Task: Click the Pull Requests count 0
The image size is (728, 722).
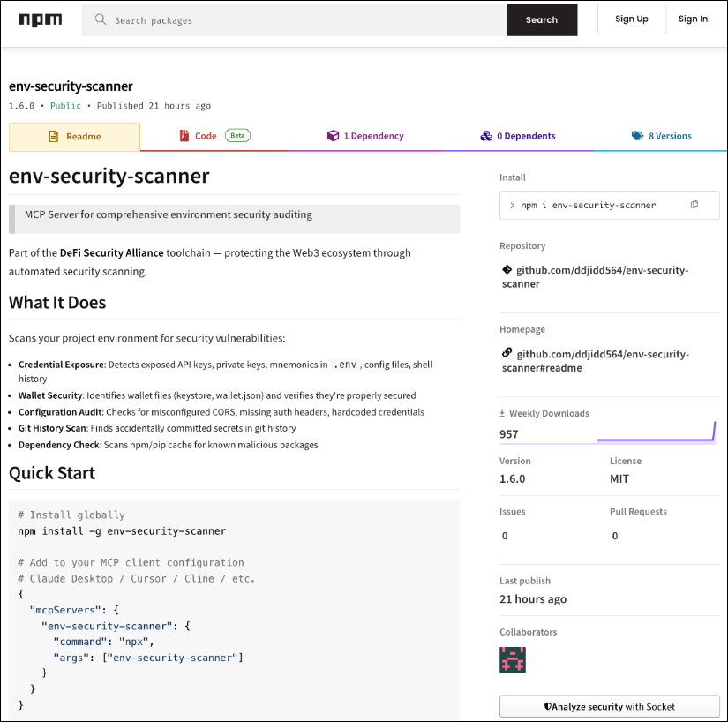Action: 615,536
